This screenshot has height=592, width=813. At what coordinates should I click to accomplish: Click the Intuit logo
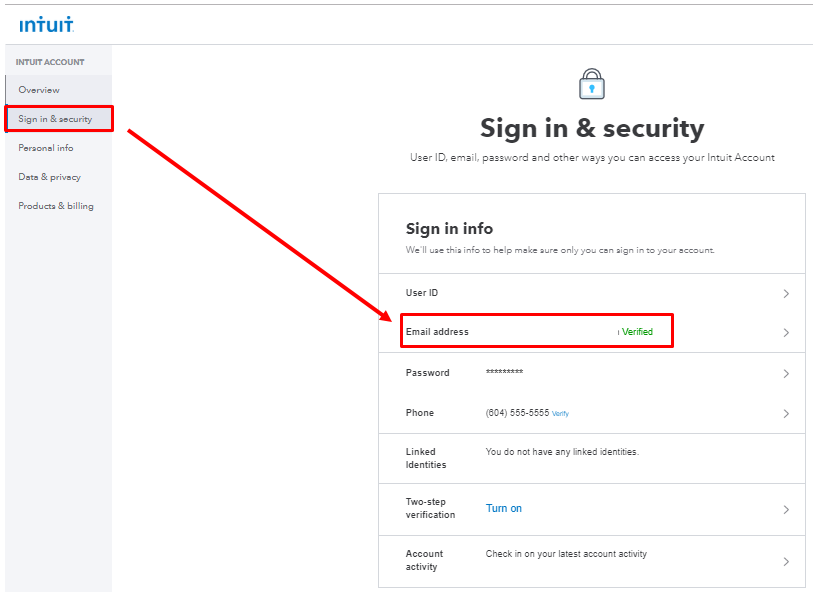click(x=46, y=24)
